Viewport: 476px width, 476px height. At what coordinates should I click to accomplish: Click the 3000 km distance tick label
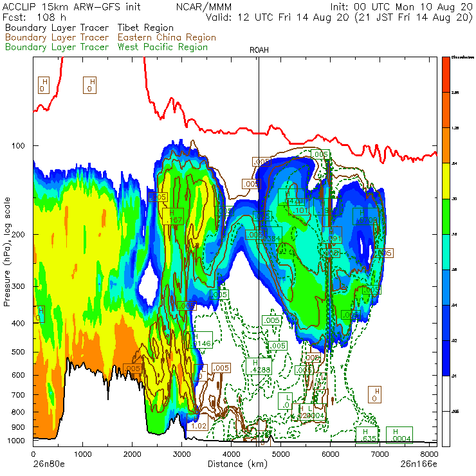(x=181, y=454)
